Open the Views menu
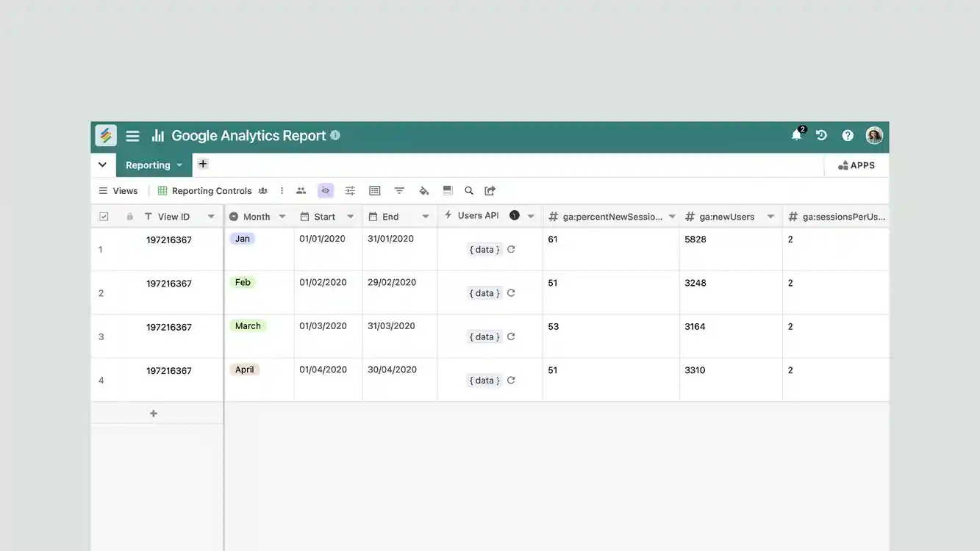Image resolution: width=980 pixels, height=551 pixels. pyautogui.click(x=118, y=190)
